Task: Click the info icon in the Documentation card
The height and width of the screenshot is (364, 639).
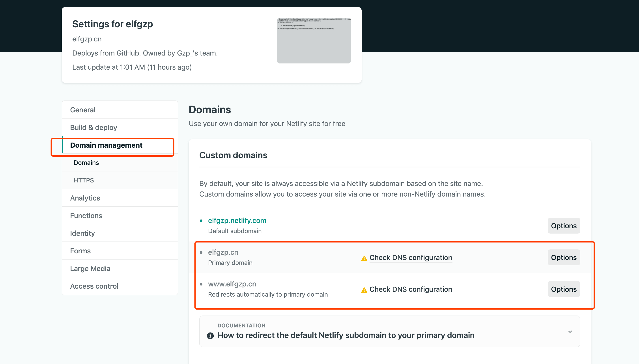Action: coord(210,335)
